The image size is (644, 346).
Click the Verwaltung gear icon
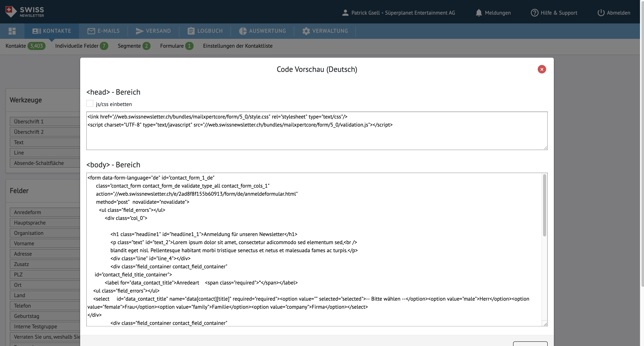tap(306, 31)
